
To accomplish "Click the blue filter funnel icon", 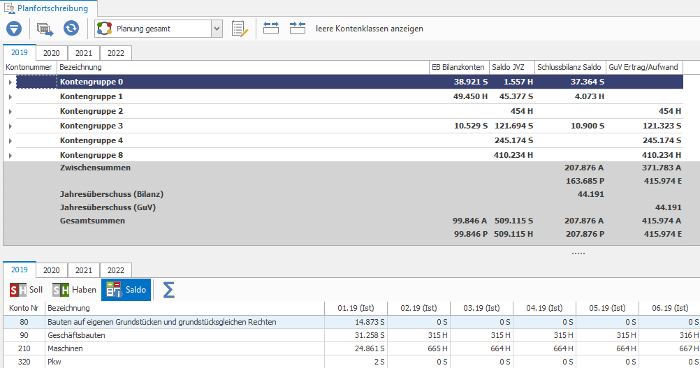I will [x=14, y=29].
